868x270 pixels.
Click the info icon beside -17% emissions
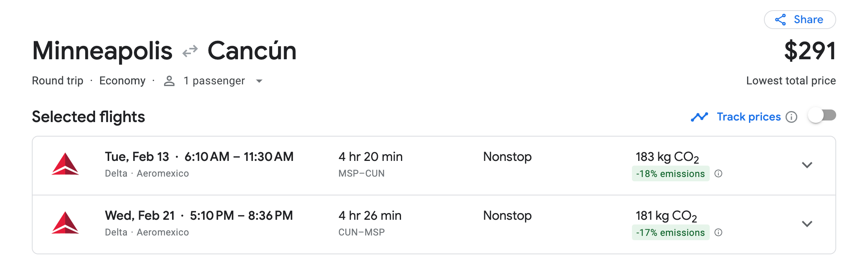(718, 233)
